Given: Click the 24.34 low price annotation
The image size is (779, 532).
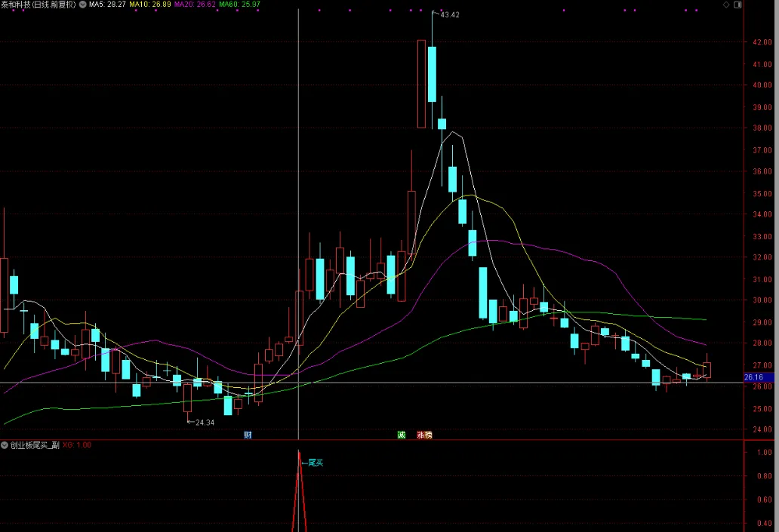Looking at the screenshot, I should coord(205,423).
